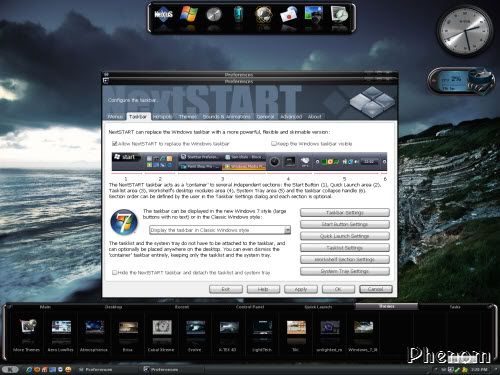The height and width of the screenshot is (375, 500).
Task: Go to the Advanced tab
Action: click(x=291, y=117)
